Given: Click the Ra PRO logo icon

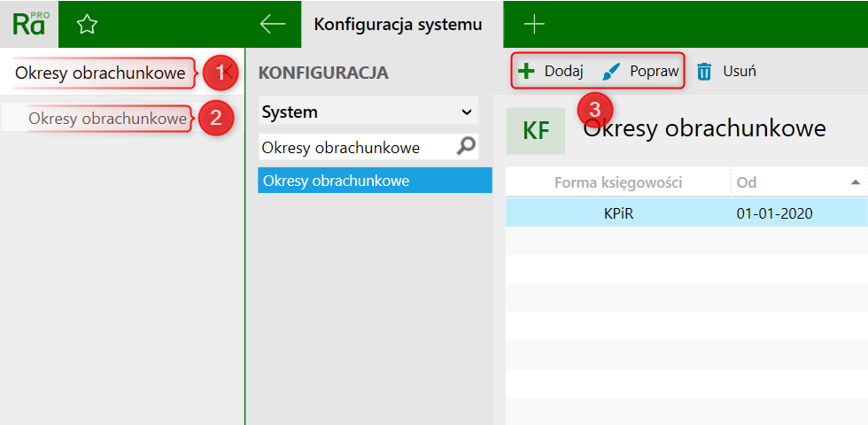Looking at the screenshot, I should pos(28,24).
